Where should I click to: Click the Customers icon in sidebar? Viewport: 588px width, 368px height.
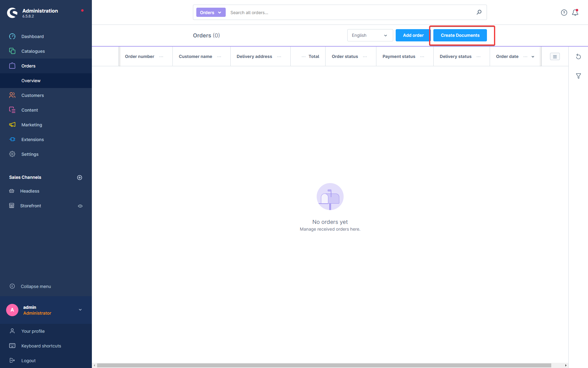tap(12, 95)
